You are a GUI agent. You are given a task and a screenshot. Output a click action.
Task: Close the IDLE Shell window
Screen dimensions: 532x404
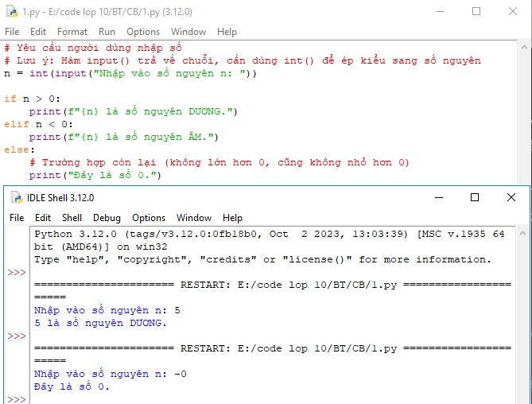pos(511,197)
